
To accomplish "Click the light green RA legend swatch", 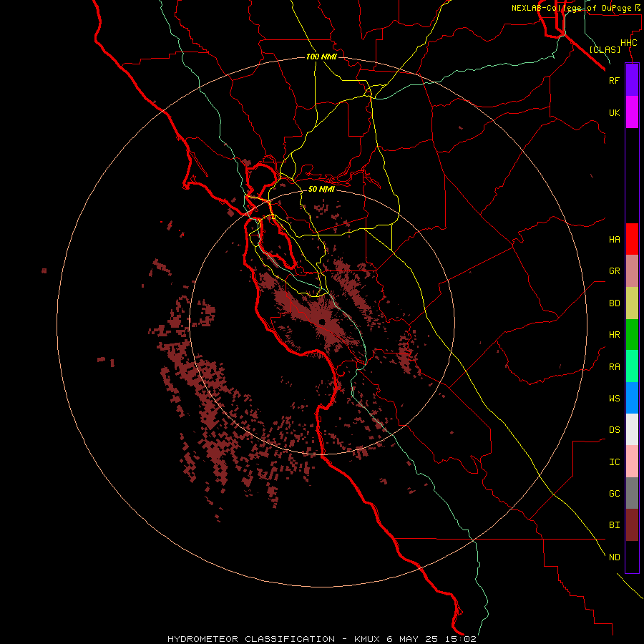I will pos(632,366).
